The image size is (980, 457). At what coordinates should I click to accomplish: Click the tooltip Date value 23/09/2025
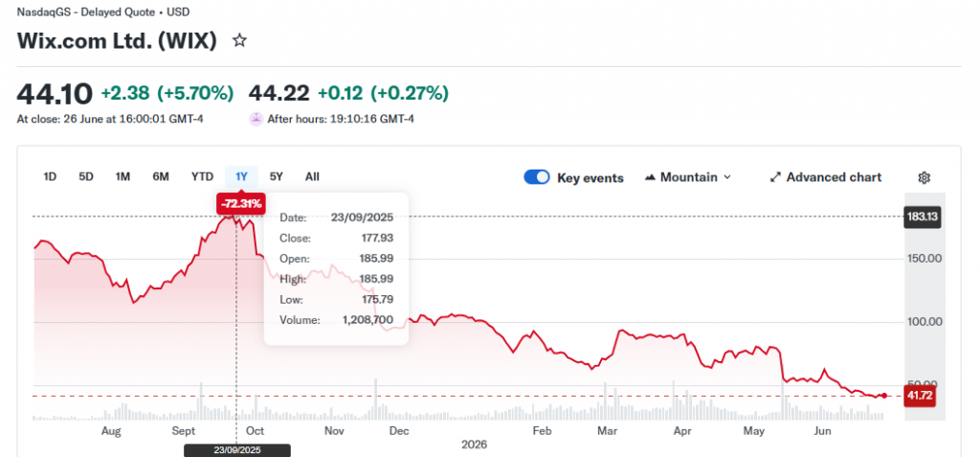[x=362, y=217]
